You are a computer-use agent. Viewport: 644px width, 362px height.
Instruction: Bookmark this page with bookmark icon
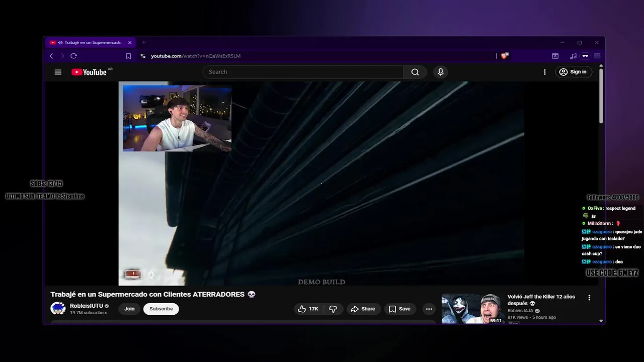128,56
